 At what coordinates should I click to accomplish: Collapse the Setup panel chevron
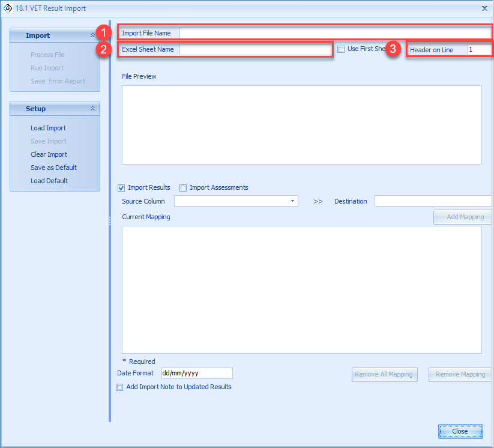(x=92, y=109)
